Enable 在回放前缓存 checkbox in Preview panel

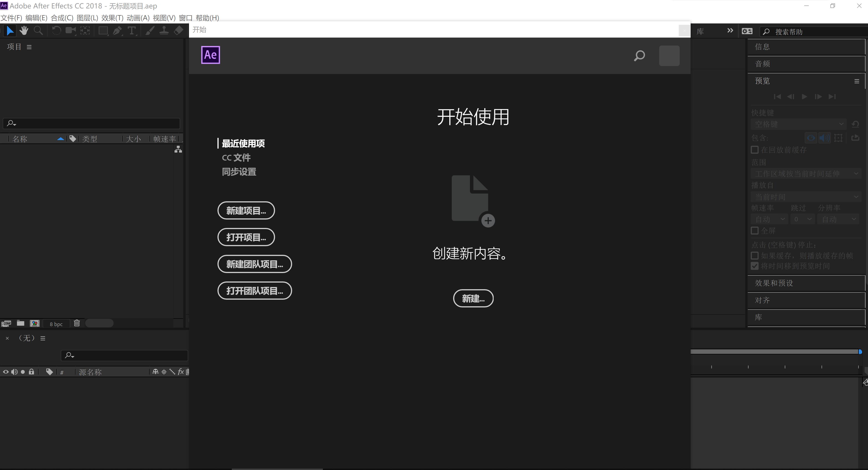[x=755, y=150]
